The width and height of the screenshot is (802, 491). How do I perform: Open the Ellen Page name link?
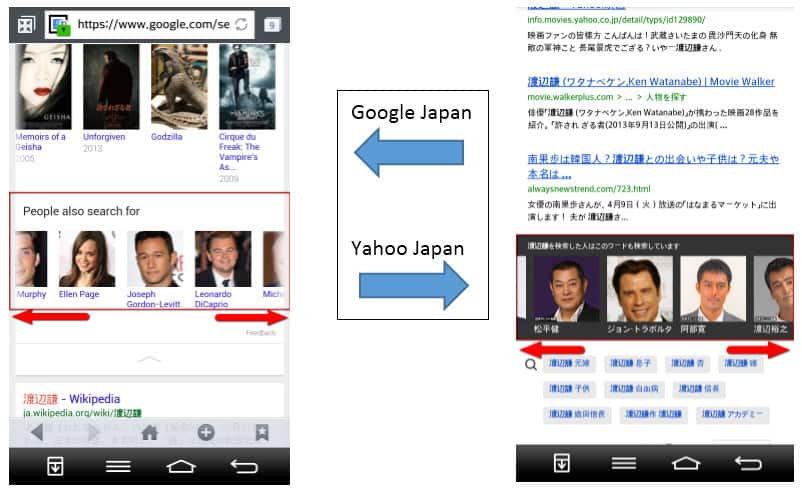[79, 294]
